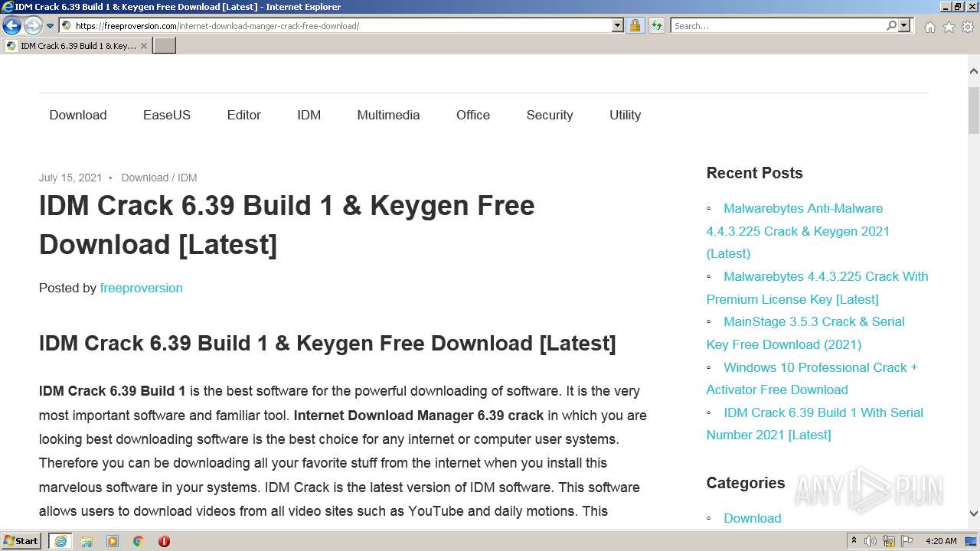This screenshot has width=980, height=551.
Task: Open the Download menu item
Action: tap(78, 115)
